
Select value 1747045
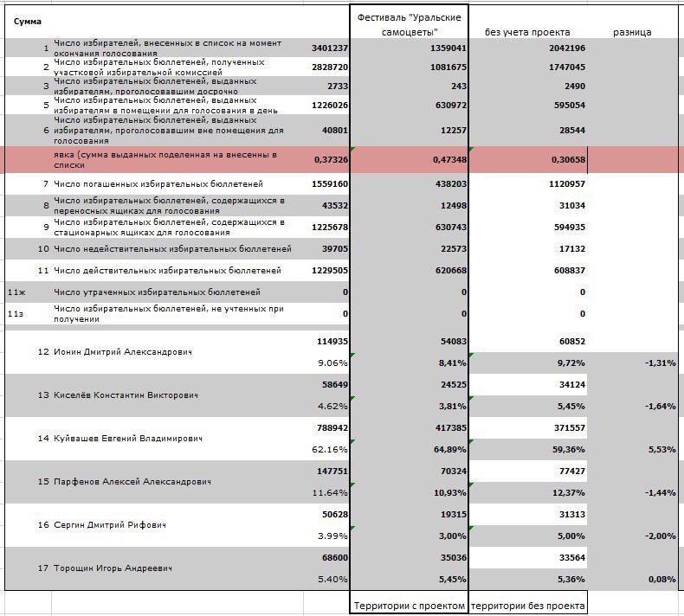pos(567,67)
